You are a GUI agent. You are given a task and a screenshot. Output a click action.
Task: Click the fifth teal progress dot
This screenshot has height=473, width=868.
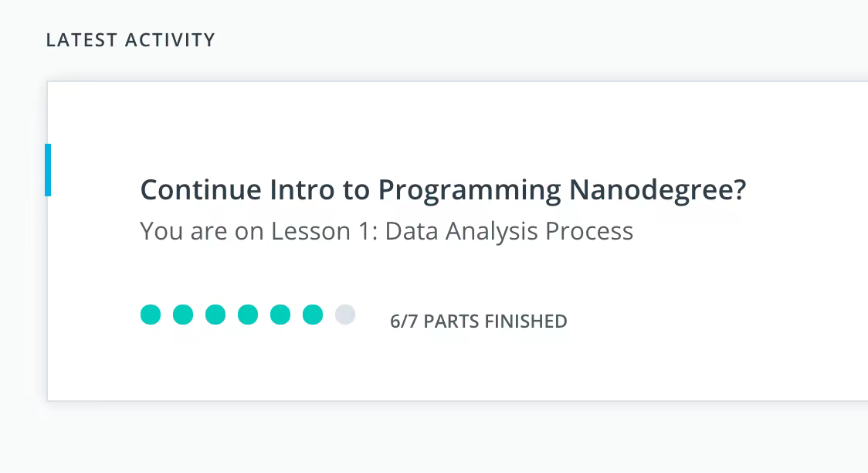click(280, 315)
